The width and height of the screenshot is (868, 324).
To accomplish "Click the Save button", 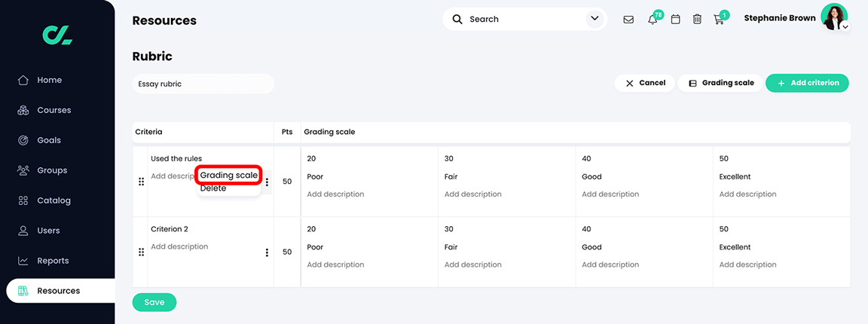I will (154, 302).
